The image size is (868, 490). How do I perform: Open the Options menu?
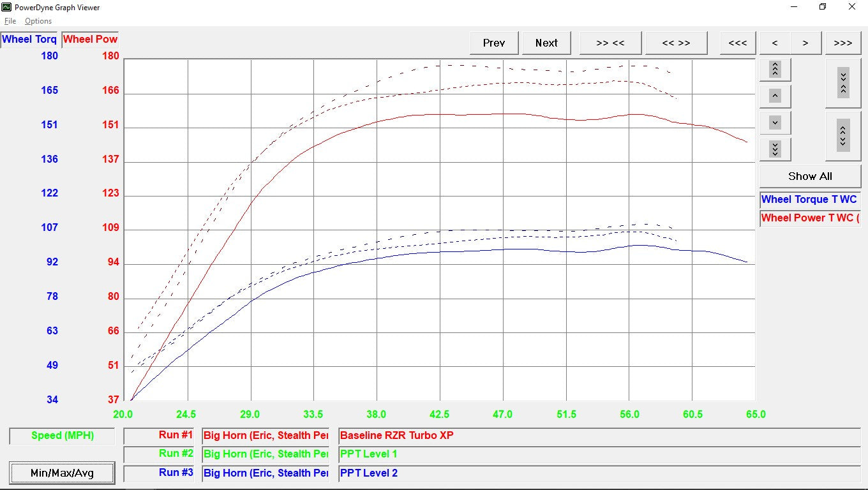pyautogui.click(x=38, y=21)
